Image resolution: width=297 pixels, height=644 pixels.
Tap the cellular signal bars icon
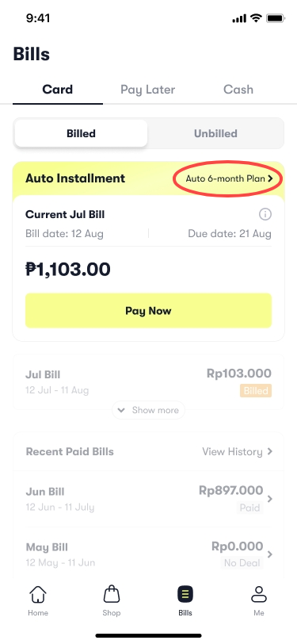click(x=239, y=18)
